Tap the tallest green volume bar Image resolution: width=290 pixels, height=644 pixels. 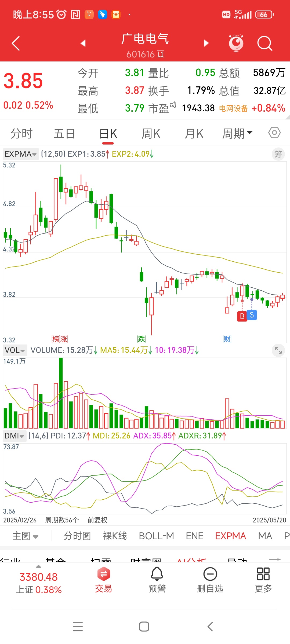[61, 393]
